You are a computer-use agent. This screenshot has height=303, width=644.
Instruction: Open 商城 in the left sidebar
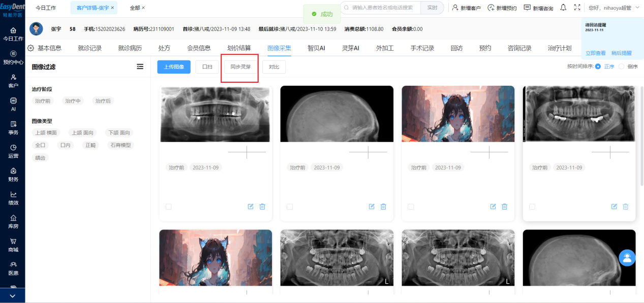click(13, 245)
